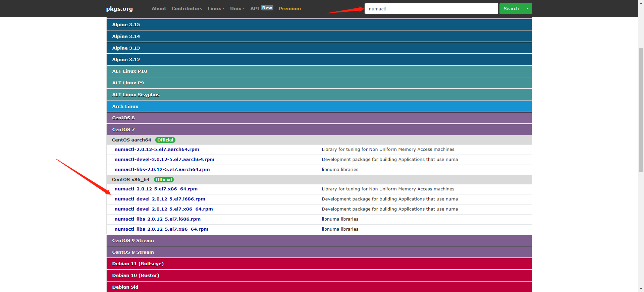Click Official badge next to CentOS x86_64
Viewport: 644px width, 292px height.
(x=164, y=180)
